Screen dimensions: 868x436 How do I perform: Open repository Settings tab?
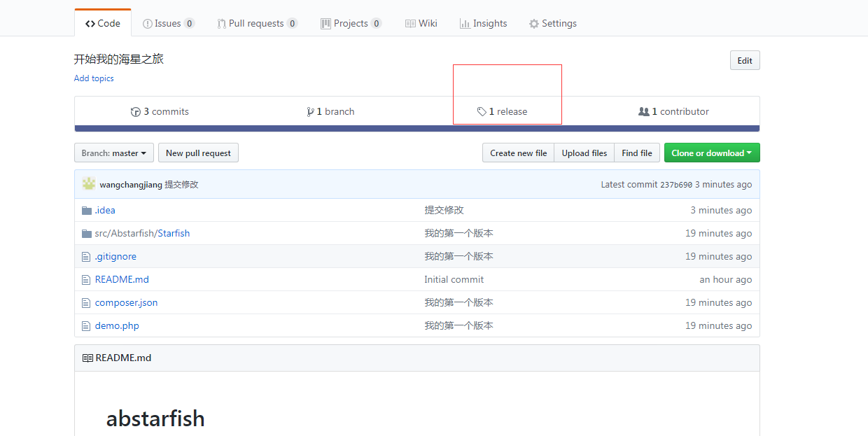pyautogui.click(x=553, y=23)
